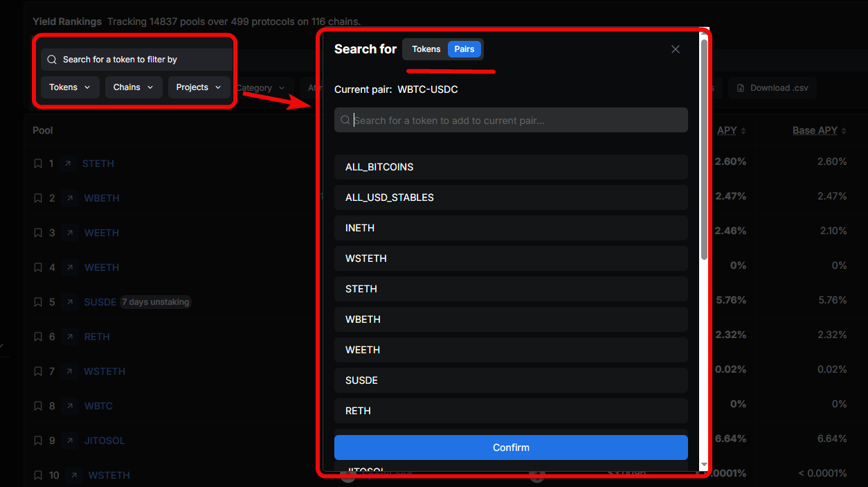Open the Chains filter dropdown

(x=134, y=87)
